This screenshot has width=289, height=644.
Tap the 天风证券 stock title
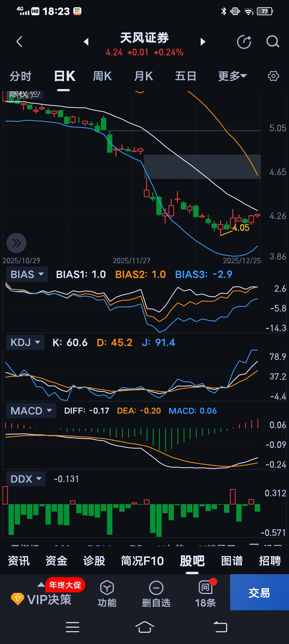pos(144,38)
